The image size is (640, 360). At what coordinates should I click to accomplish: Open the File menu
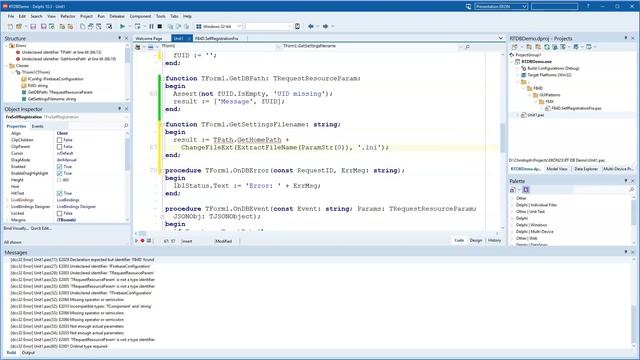point(11,16)
